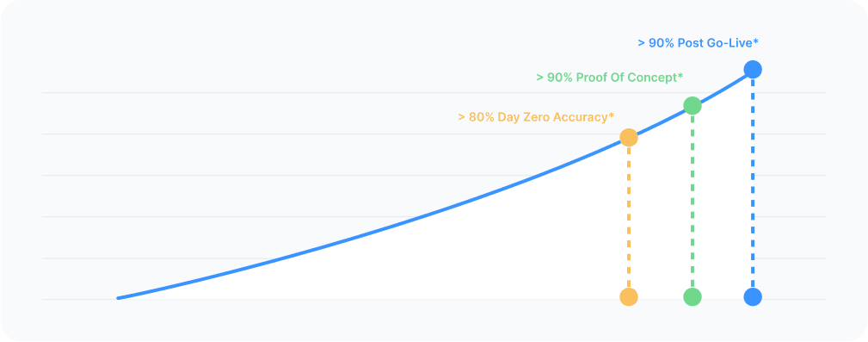This screenshot has width=868, height=342.
Task: Click the green dashed vertical line
Action: [693, 202]
